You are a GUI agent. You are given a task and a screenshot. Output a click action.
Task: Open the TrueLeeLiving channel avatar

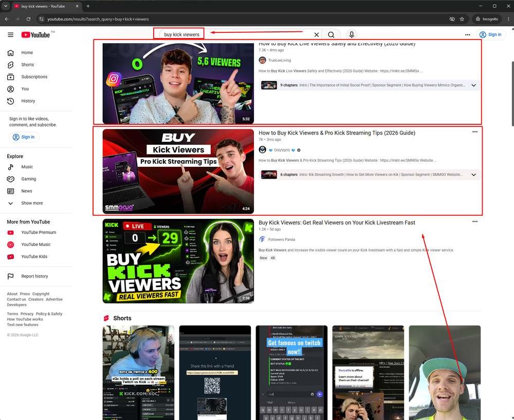coord(262,60)
